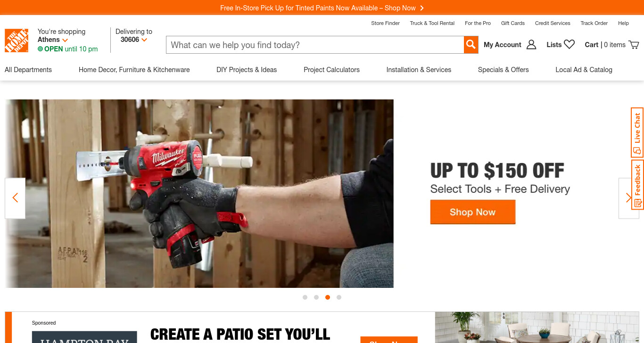644x343 pixels.
Task: Open the Live Chat side tab
Action: pos(637,132)
